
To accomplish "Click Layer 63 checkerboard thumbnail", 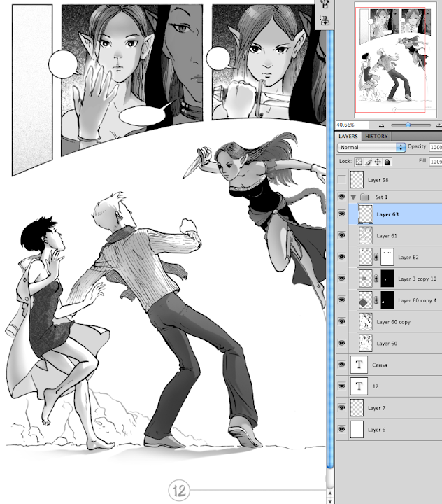I will 366,213.
